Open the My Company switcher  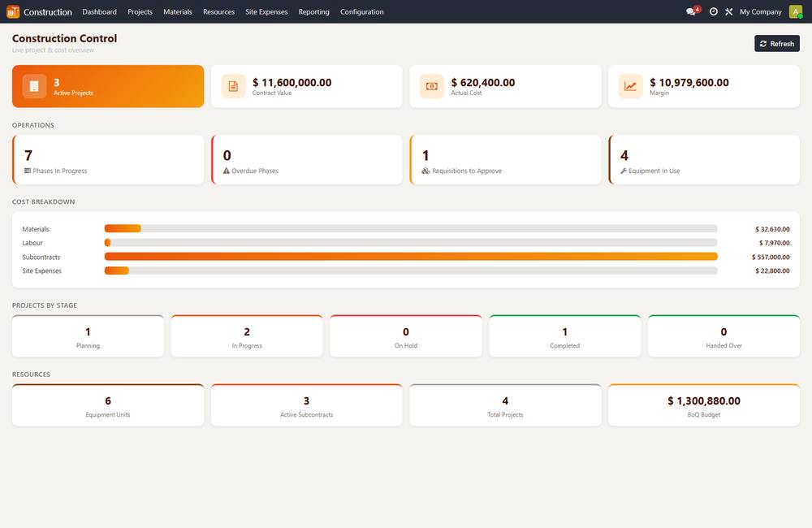pos(760,11)
